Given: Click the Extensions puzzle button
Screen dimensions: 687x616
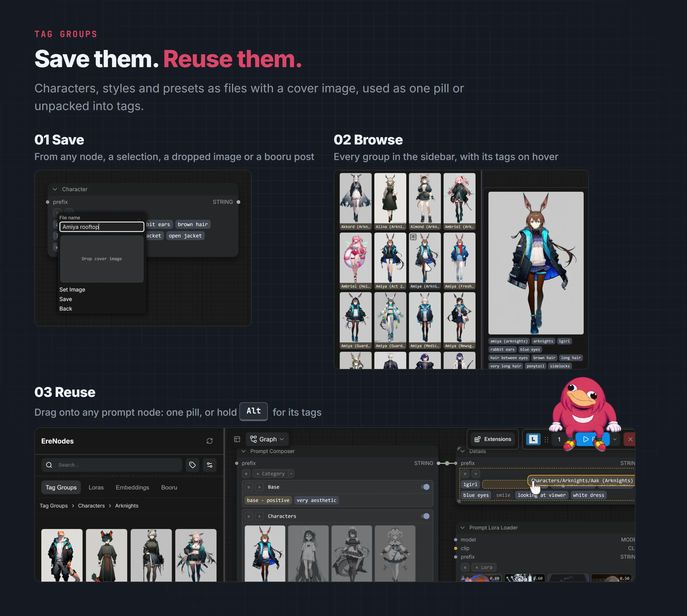Looking at the screenshot, I should tap(492, 439).
